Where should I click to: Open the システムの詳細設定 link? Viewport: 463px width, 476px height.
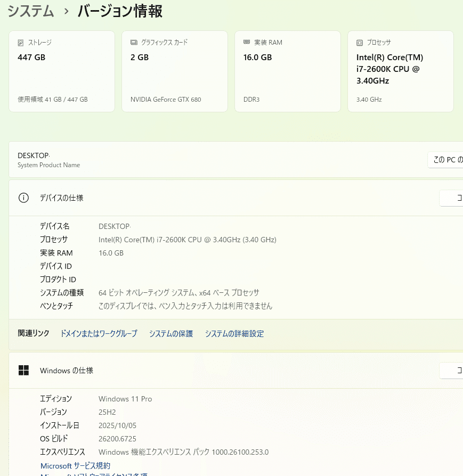point(234,334)
